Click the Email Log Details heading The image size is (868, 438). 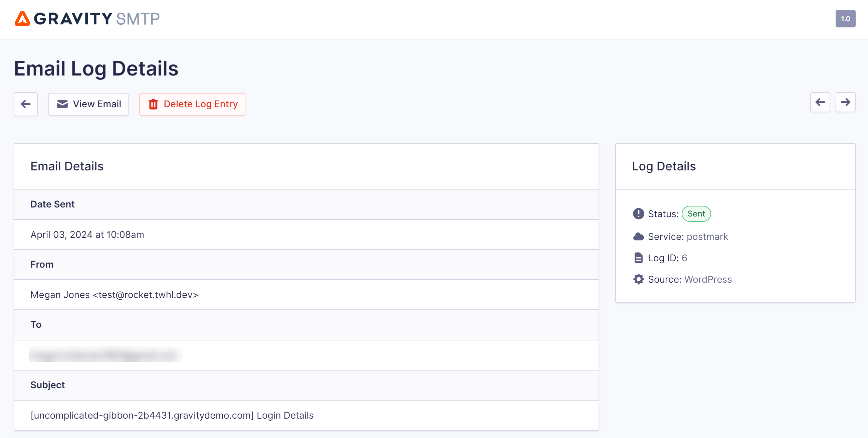[96, 68]
